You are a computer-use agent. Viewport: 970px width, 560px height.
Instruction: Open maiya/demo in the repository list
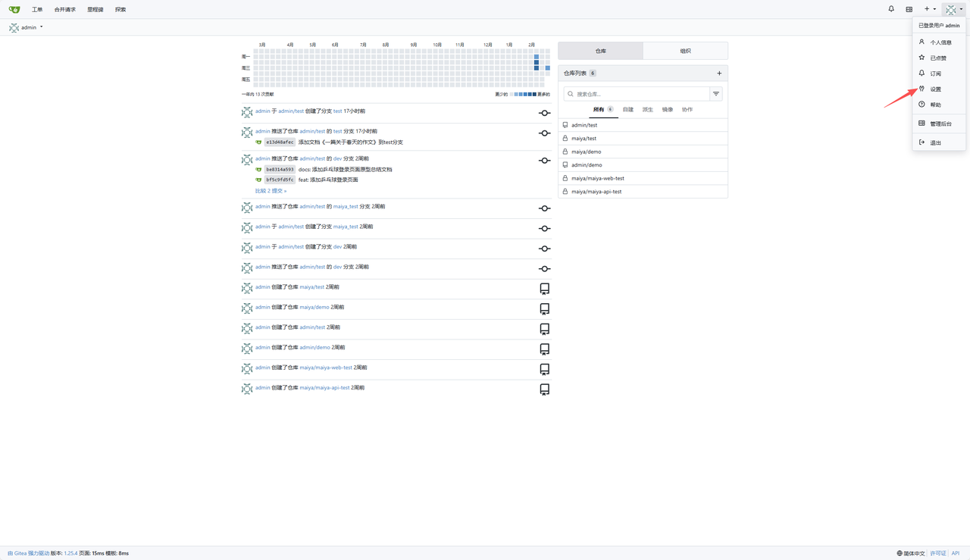tap(587, 152)
